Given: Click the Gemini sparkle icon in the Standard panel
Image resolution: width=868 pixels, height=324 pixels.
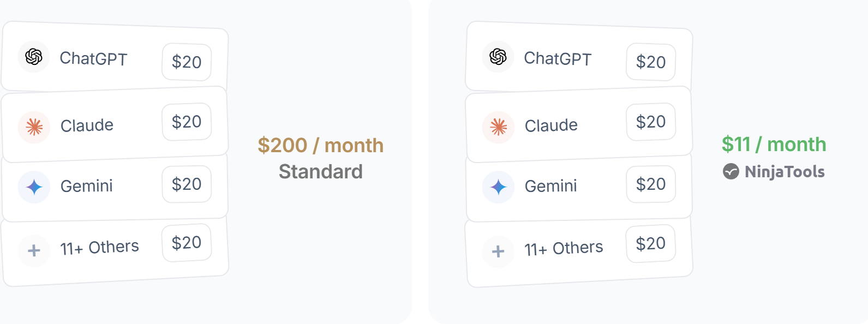Looking at the screenshot, I should click(34, 187).
